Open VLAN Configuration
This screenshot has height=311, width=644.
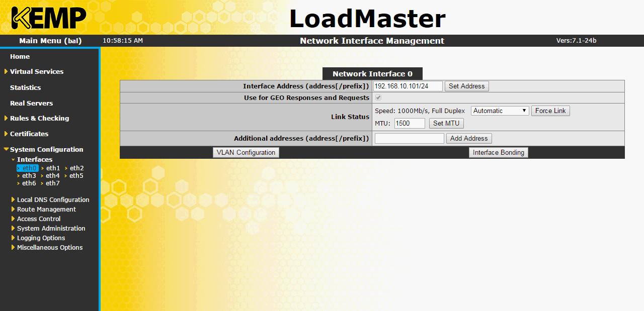246,152
